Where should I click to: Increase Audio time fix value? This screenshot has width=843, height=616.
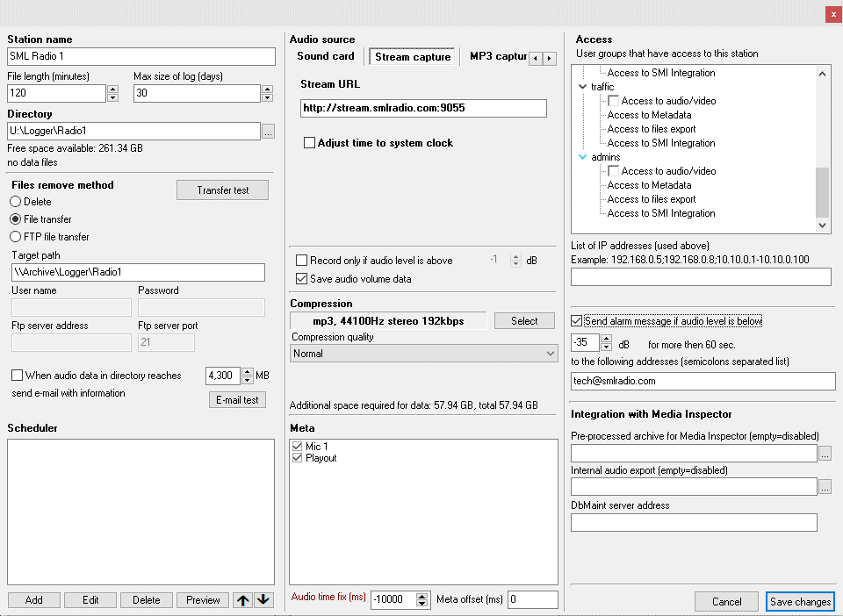tap(422, 596)
